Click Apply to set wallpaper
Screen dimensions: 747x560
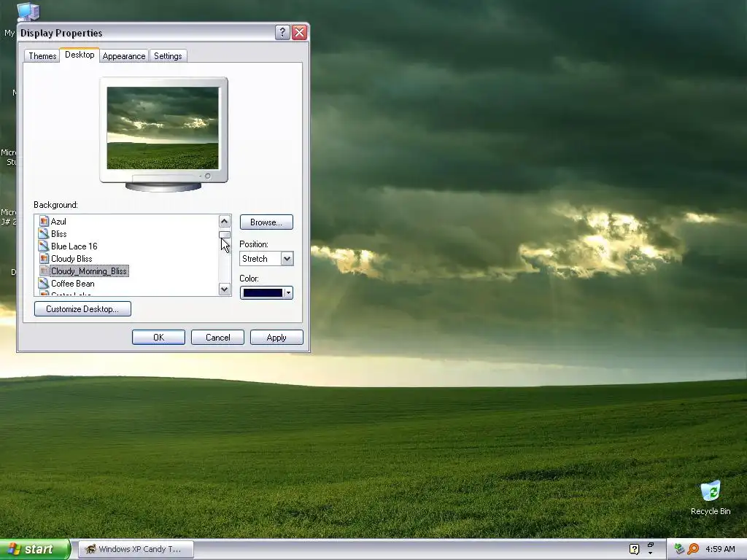(x=276, y=337)
